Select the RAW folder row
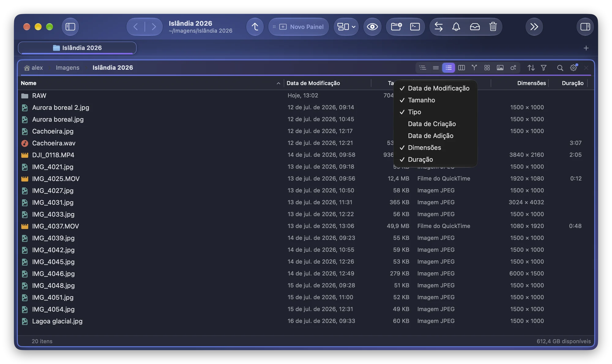Image resolution: width=612 pixels, height=364 pixels. 306,96
